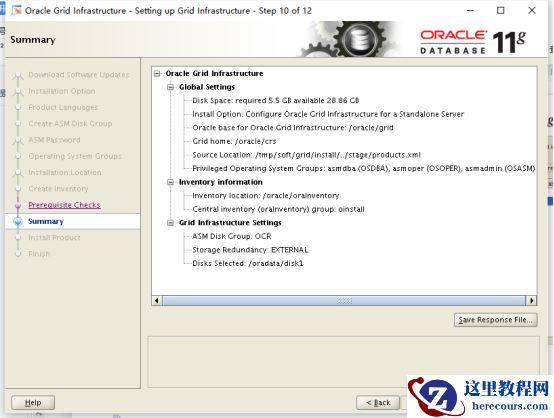The width and height of the screenshot is (554, 418).
Task: Click the Installation Option step
Action: 62,91
